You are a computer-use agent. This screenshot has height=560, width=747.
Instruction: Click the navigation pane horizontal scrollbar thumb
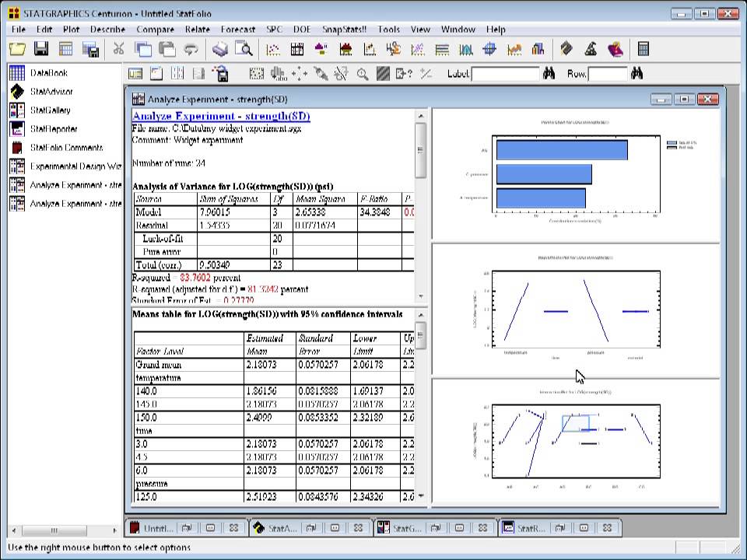[x=54, y=530]
